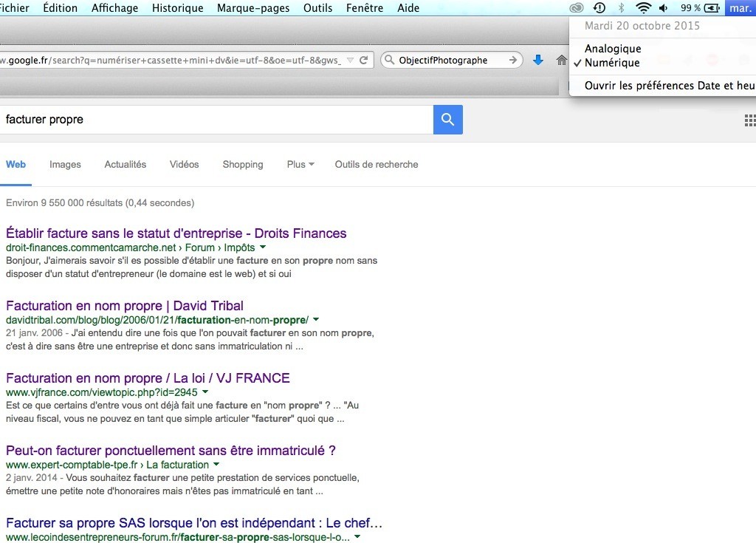Click the Environ 9 550 000 résultats text

point(100,202)
